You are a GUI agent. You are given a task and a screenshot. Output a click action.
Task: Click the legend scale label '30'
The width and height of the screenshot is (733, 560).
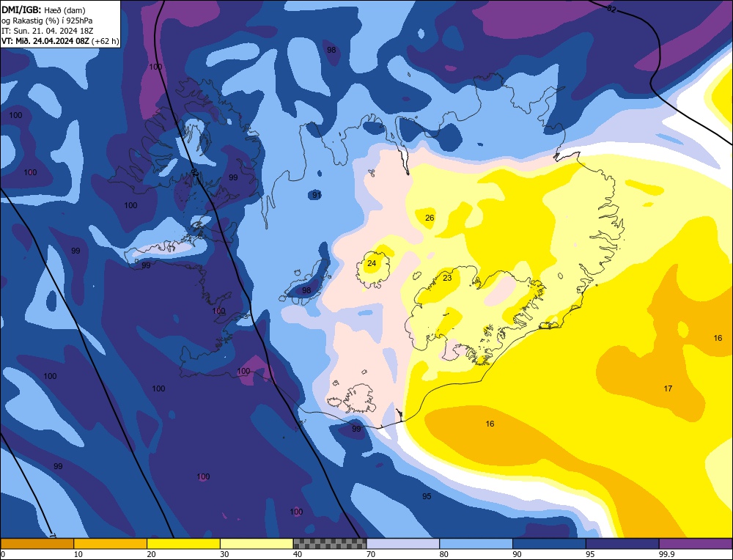(x=224, y=554)
